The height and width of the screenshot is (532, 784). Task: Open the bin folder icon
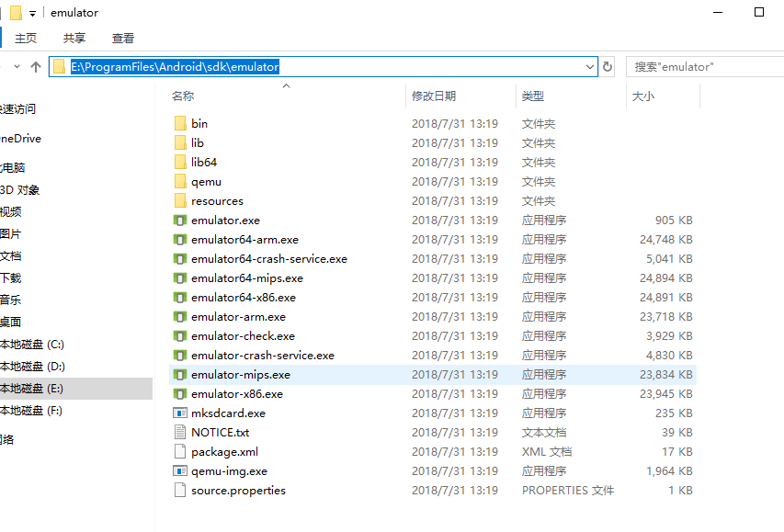coord(180,123)
